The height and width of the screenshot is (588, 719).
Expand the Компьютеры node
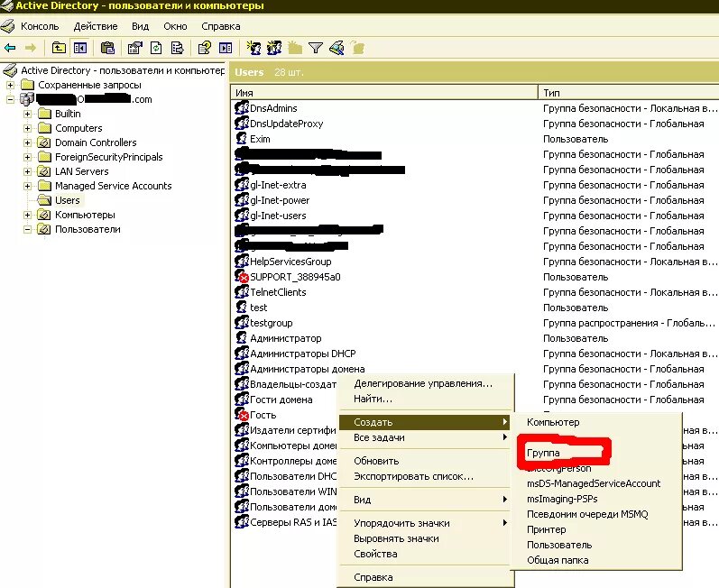pyautogui.click(x=27, y=215)
